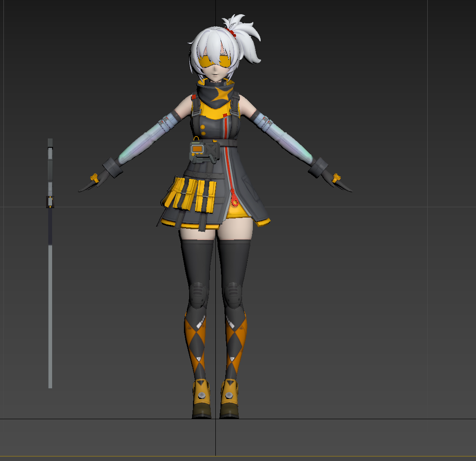Image resolution: width=476 pixels, height=461 pixels.
Task: Click the yellow boot on screen-right foot
Action: pyautogui.click(x=229, y=394)
